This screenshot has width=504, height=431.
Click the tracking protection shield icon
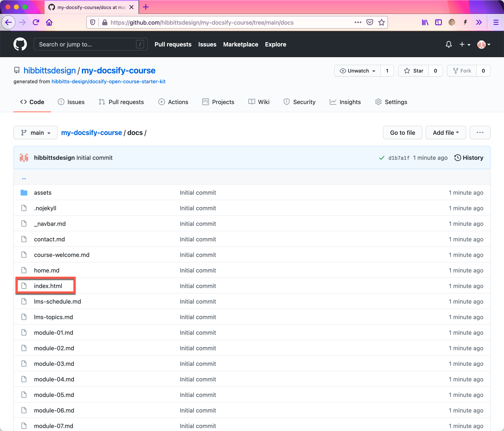(x=93, y=22)
